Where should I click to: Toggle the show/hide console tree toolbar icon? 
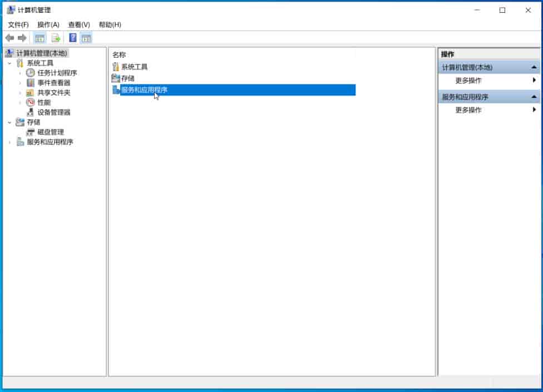[40, 38]
